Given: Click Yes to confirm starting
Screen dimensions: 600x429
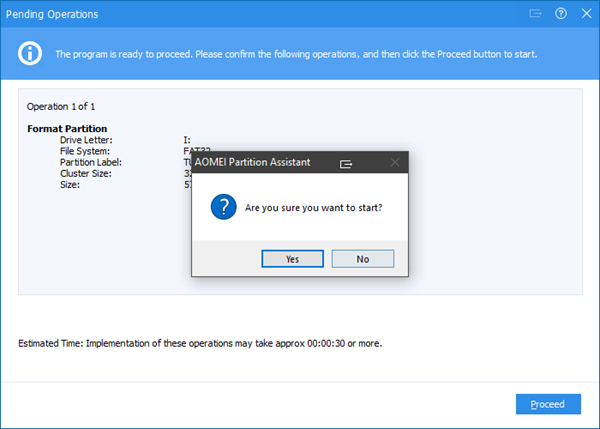Looking at the screenshot, I should click(292, 258).
